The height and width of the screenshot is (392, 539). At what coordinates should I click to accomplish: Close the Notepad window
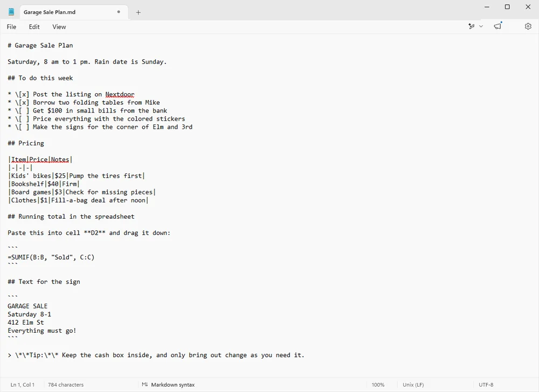click(528, 7)
